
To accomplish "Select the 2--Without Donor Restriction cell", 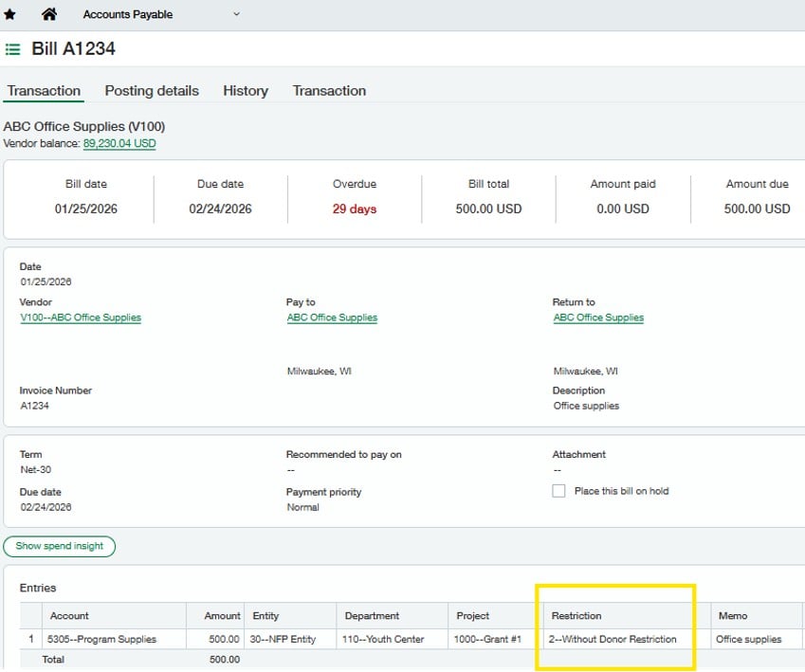I will click(x=627, y=639).
